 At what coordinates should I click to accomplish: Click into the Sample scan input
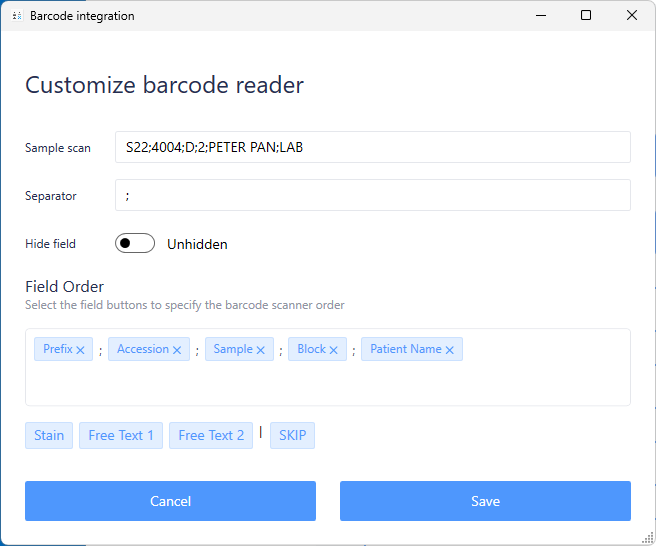[372, 147]
